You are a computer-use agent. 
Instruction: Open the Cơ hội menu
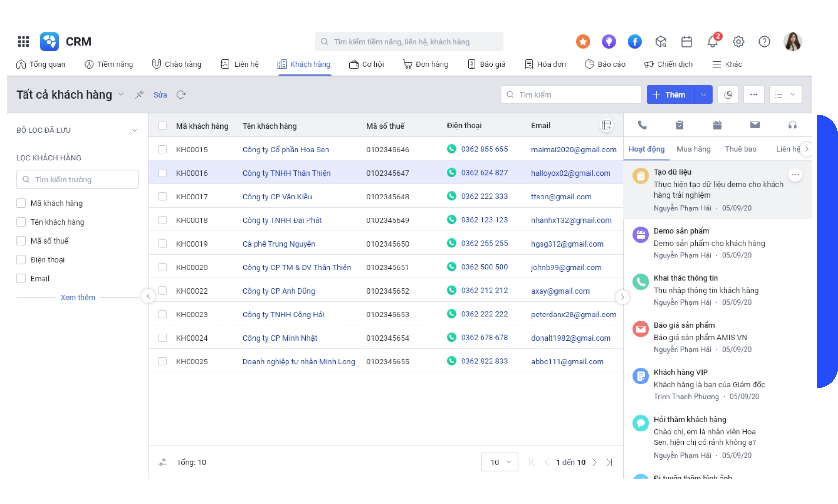366,64
